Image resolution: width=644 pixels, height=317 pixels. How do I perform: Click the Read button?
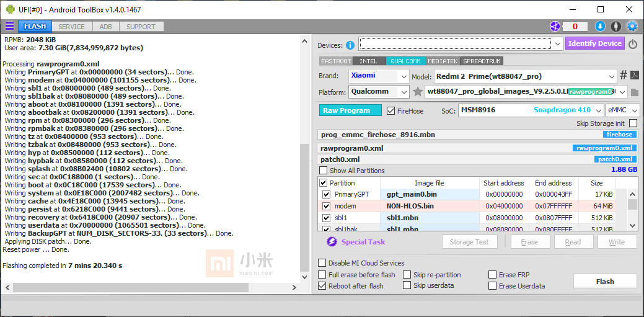click(x=573, y=242)
